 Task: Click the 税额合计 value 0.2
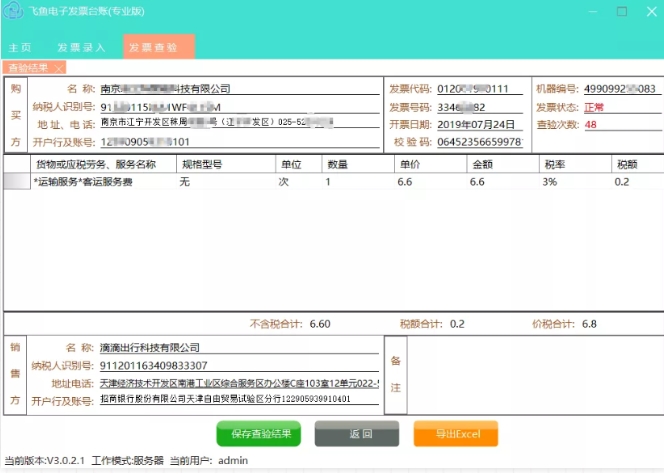pos(457,324)
